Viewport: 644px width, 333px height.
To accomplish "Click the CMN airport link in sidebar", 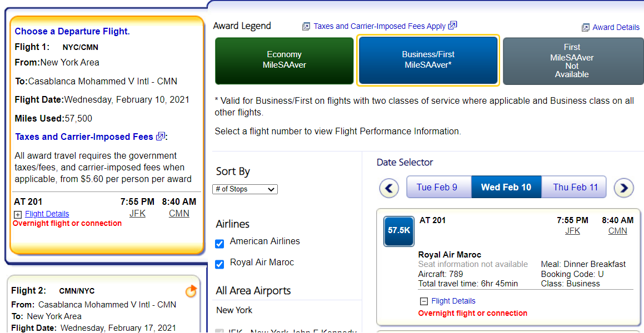I will [x=179, y=213].
